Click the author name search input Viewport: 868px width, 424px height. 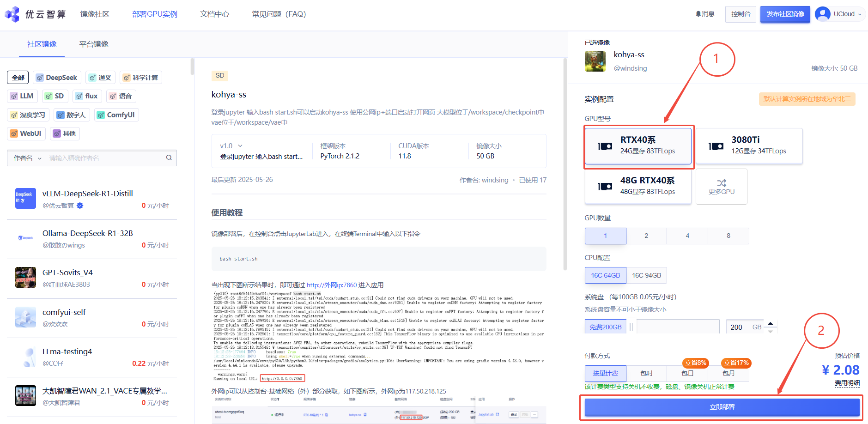coord(106,158)
